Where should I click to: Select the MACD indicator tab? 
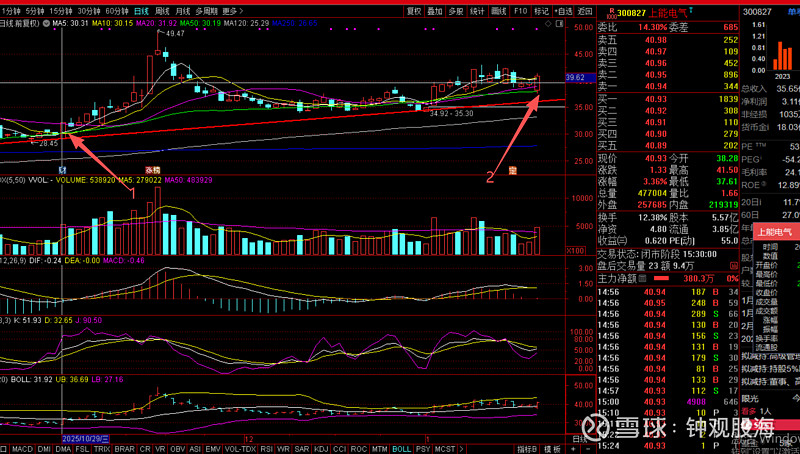[22, 449]
